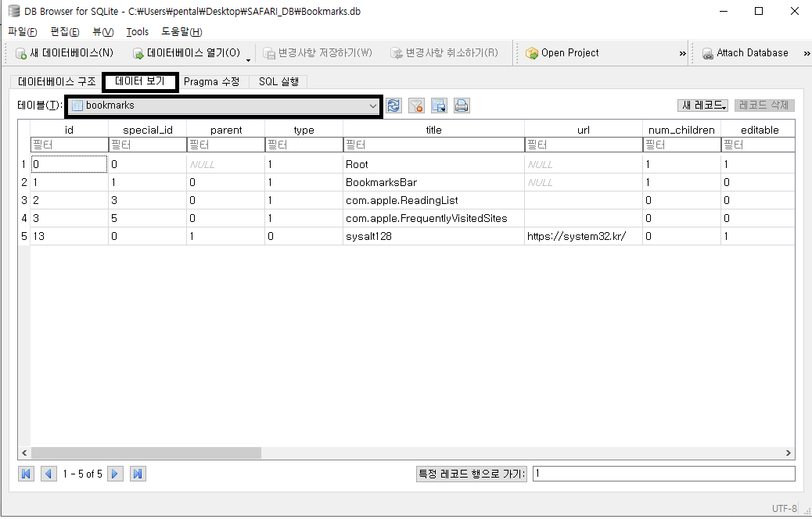Image resolution: width=812 pixels, height=519 pixels.
Task: Switch to Pragma 수정 tab
Action: (211, 82)
